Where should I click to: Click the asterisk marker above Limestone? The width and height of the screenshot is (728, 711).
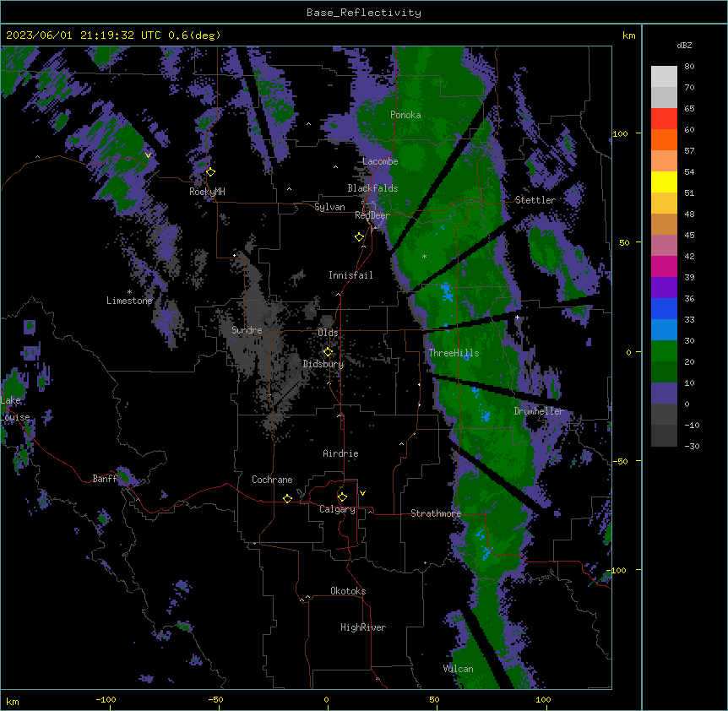(x=129, y=292)
